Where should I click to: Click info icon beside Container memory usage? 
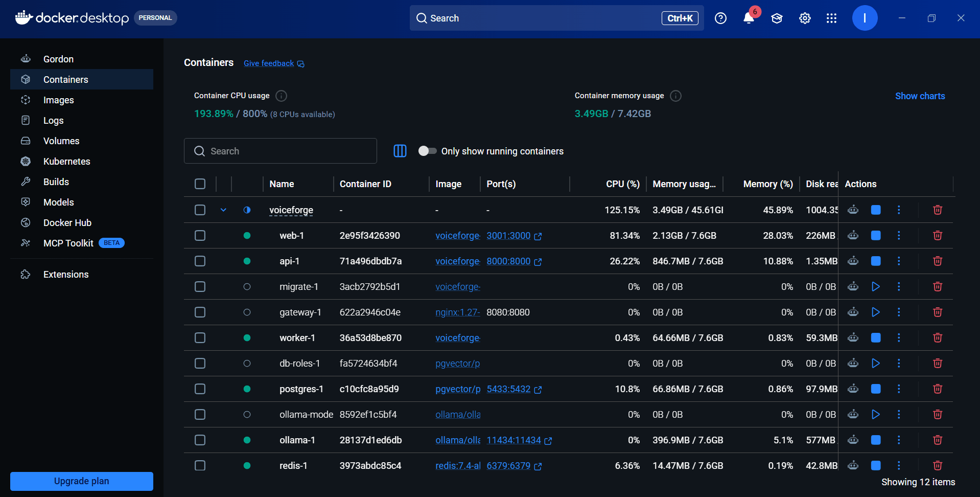(x=675, y=96)
